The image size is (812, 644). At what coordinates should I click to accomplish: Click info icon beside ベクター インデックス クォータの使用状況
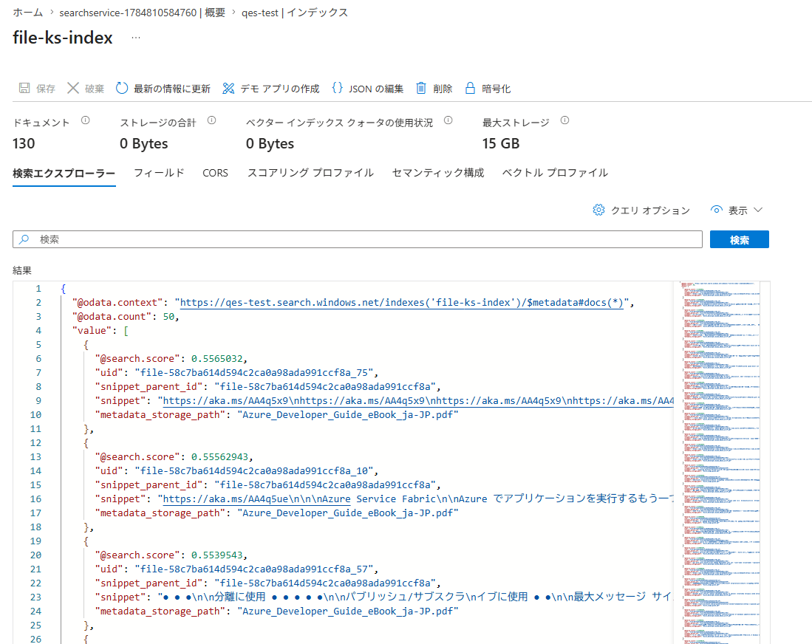click(448, 120)
